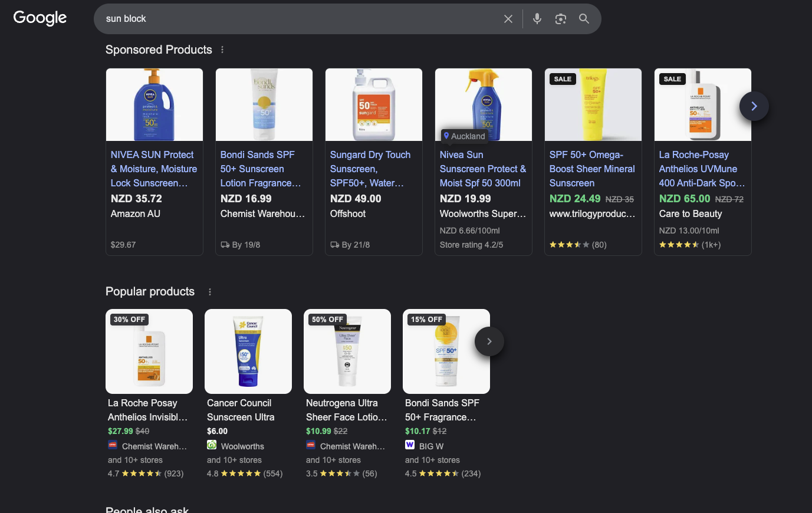Screen dimensions: 812x513
Task: Click Chemist Warehouse store icon under La Roche Posay
Action: point(113,445)
